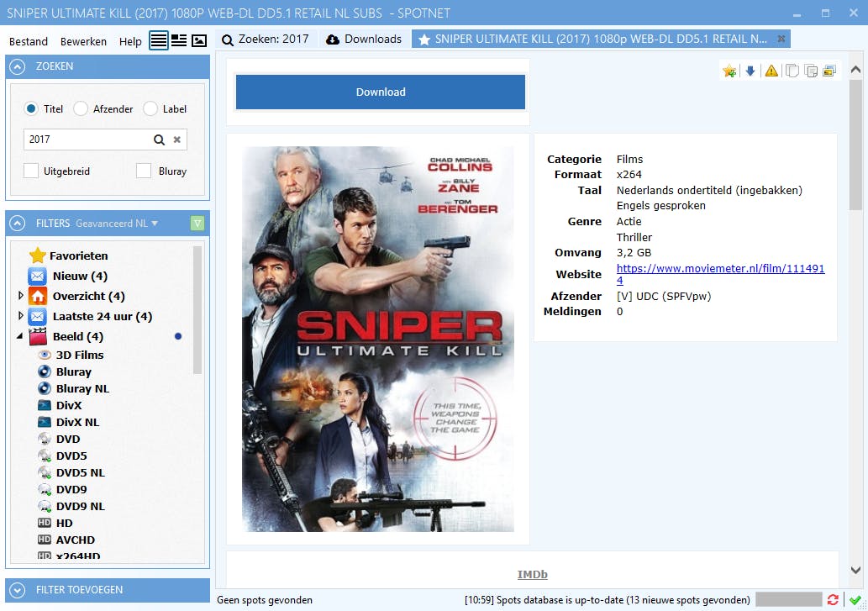Open the Help menu
Viewport: 868px width, 611px height.
[130, 41]
